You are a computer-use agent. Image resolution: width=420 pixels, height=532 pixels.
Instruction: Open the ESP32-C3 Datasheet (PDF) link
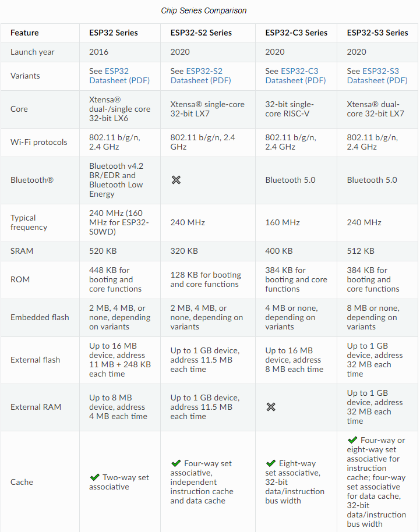pyautogui.click(x=296, y=76)
